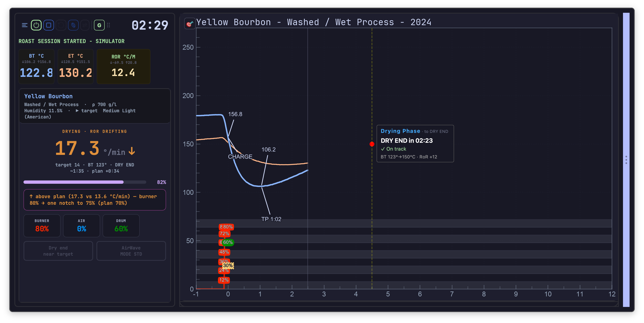Click the coffee bean icon
644x323 pixels.
pyautogui.click(x=73, y=25)
